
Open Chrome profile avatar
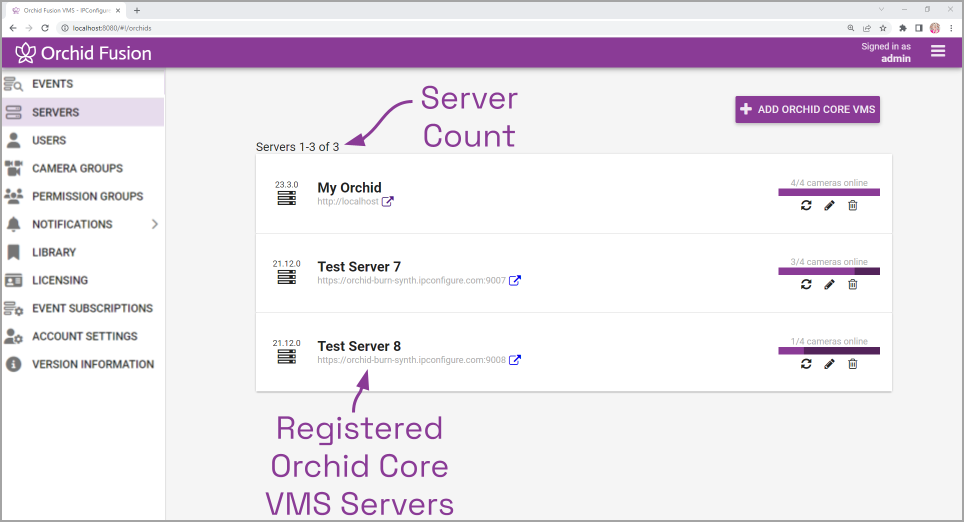[x=935, y=28]
